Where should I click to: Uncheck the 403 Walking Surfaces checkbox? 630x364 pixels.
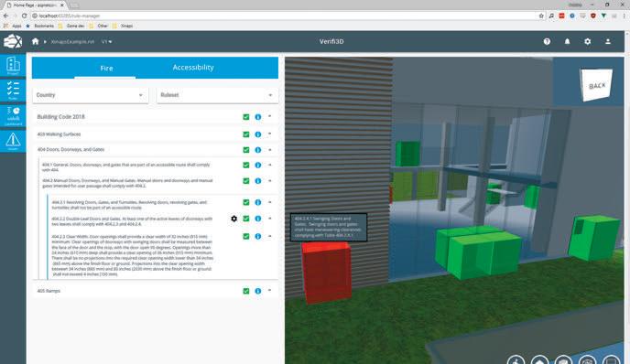click(246, 134)
